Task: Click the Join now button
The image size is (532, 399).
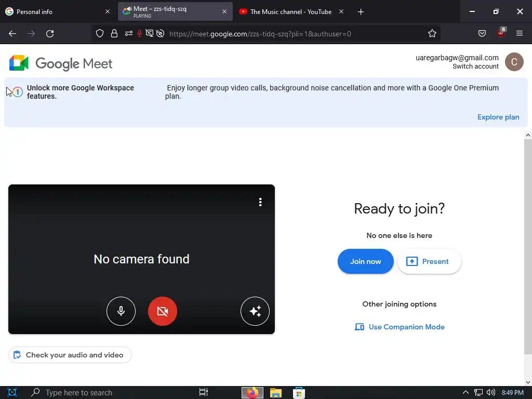Action: tap(365, 261)
